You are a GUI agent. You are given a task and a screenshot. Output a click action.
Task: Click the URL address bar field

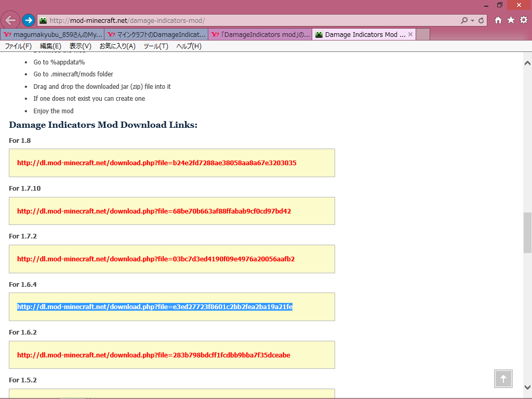point(249,21)
